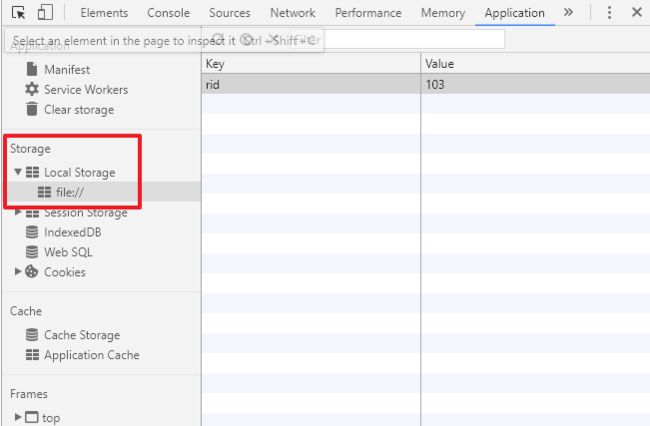Select the 103 value cell

536,85
